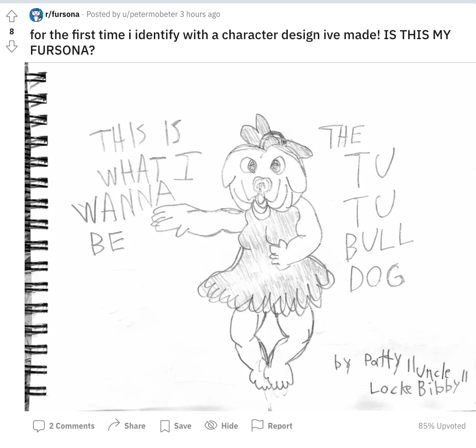Visit u/petermobeter's profile

pyautogui.click(x=150, y=14)
